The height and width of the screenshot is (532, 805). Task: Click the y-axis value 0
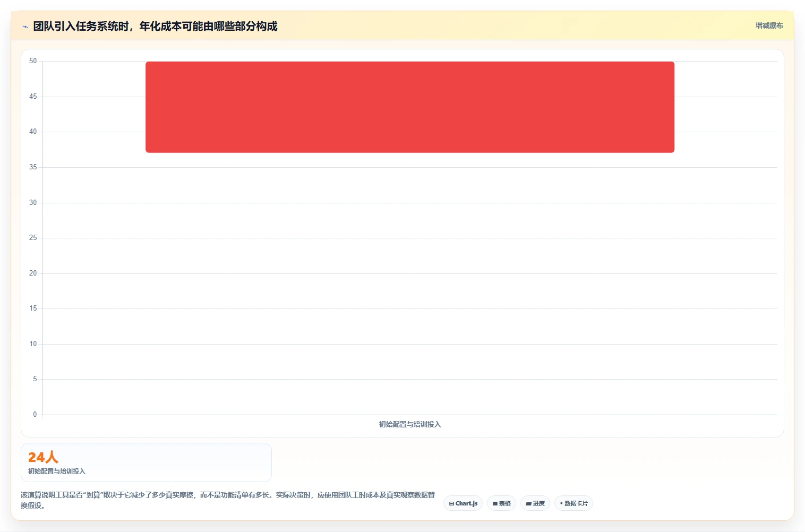coord(35,415)
